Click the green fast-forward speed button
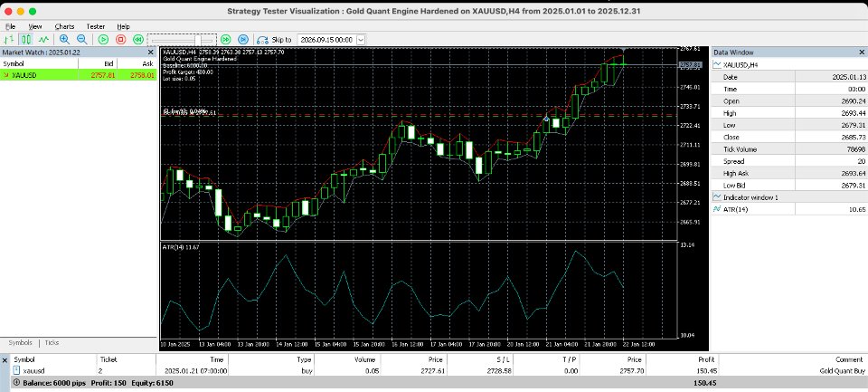Screen dimensions: 868x392 (225, 39)
